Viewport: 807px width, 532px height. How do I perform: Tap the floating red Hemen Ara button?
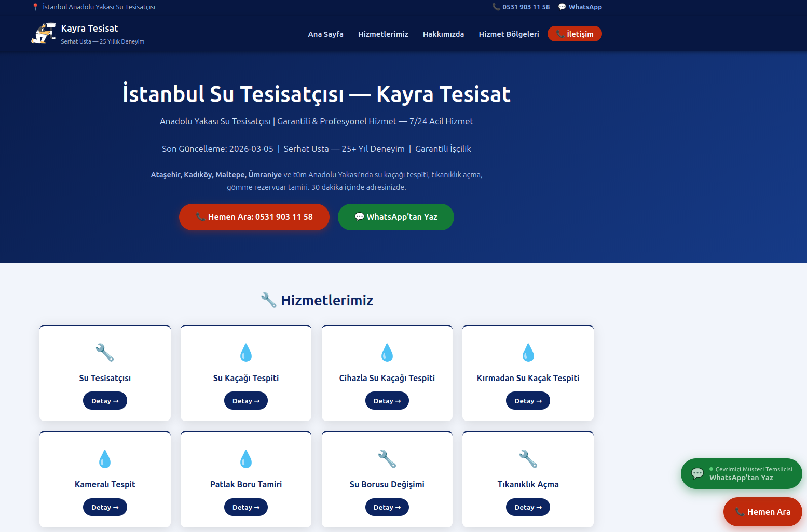[x=762, y=512]
